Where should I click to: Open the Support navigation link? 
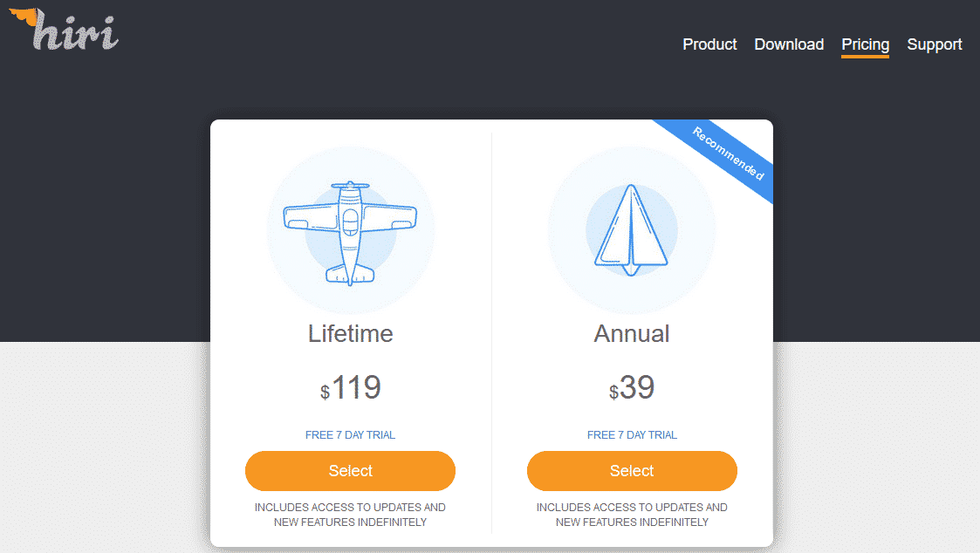coord(934,44)
